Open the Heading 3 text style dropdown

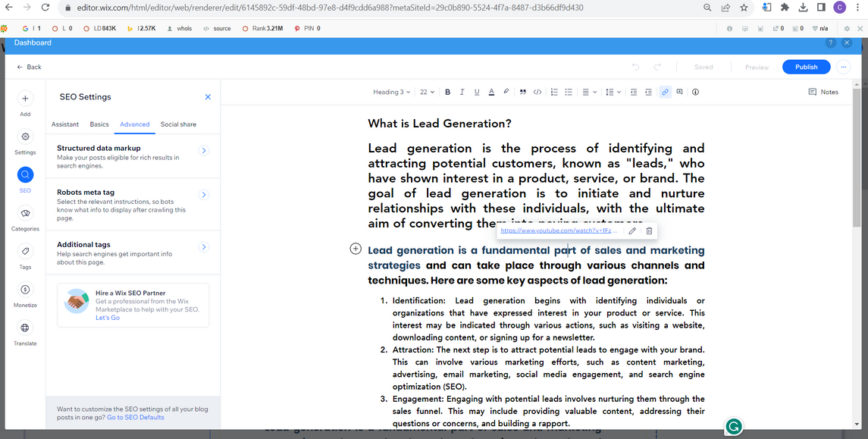click(391, 92)
